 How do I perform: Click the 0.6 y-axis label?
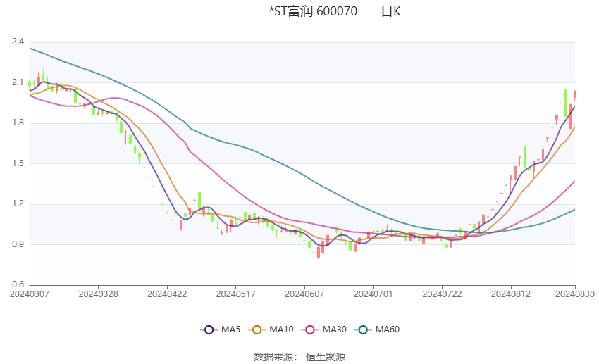(18, 284)
